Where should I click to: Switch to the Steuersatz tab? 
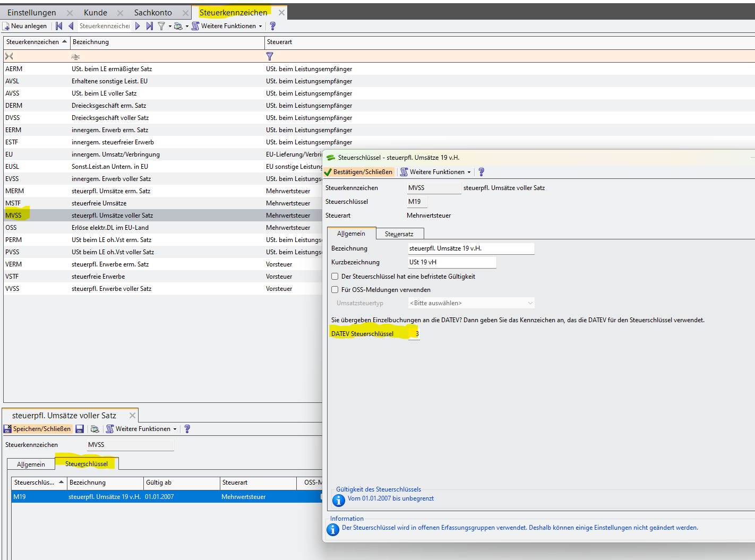pos(399,234)
